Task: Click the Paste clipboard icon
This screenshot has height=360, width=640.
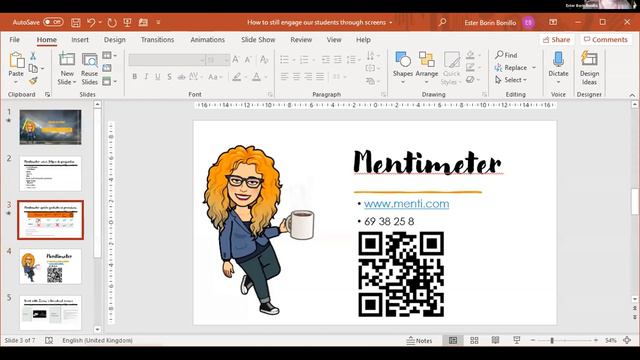Action: (x=16, y=60)
